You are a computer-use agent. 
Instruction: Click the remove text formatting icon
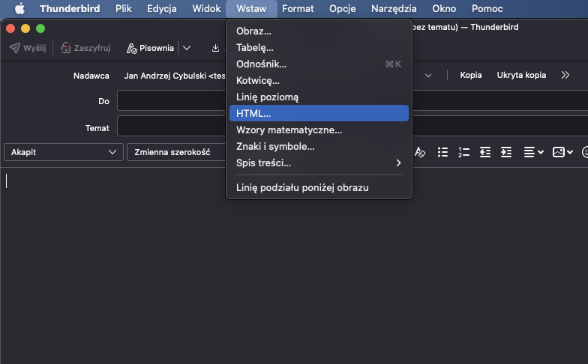[420, 152]
